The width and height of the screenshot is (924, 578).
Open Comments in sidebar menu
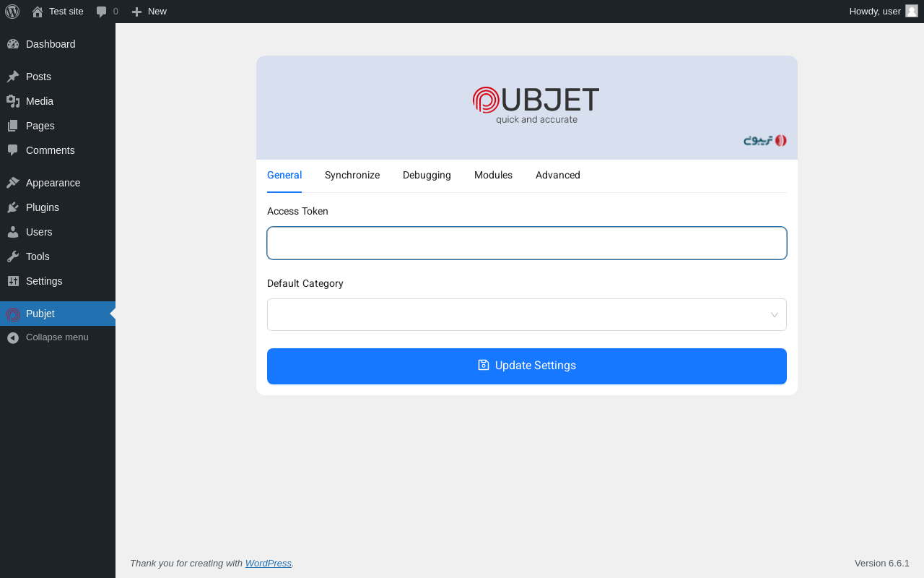(x=58, y=150)
